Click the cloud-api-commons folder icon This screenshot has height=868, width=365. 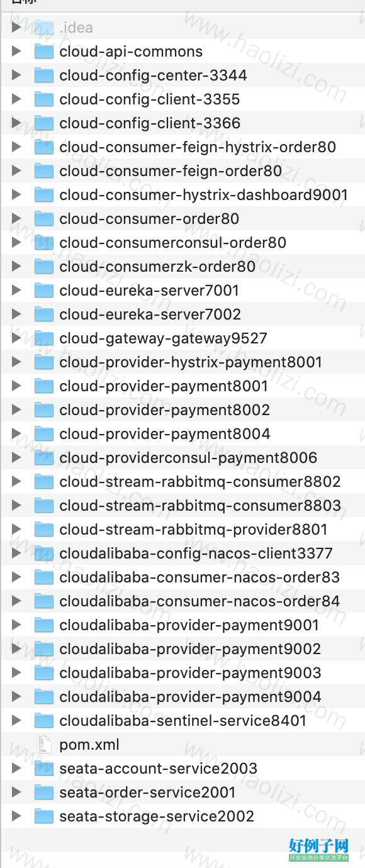pos(44,52)
